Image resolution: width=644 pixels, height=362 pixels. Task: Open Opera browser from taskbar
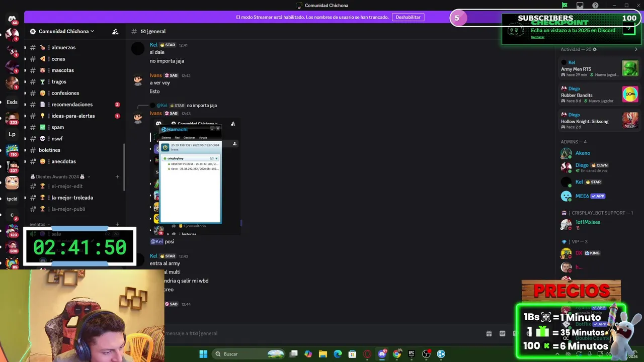point(367,354)
